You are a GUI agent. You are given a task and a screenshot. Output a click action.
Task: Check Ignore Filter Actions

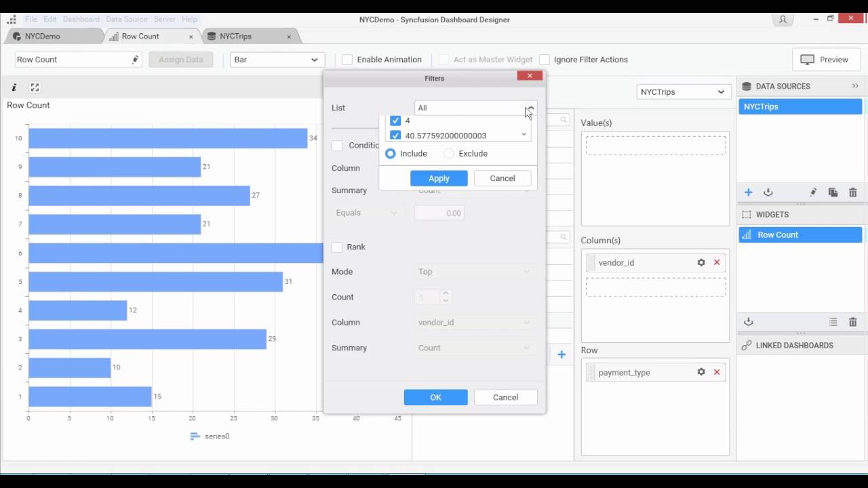544,60
